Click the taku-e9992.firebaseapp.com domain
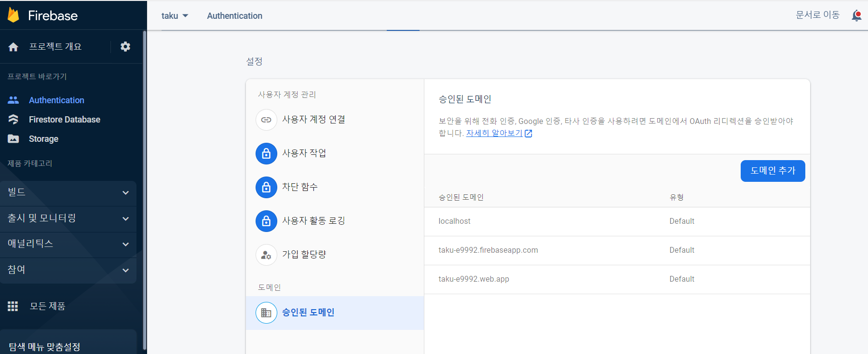The height and width of the screenshot is (354, 868). (488, 250)
